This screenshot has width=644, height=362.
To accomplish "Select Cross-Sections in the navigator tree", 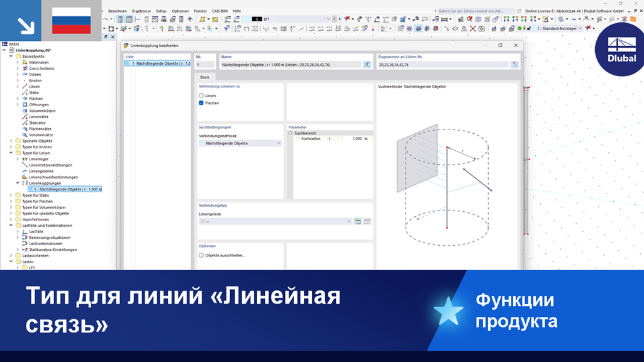I will (42, 69).
